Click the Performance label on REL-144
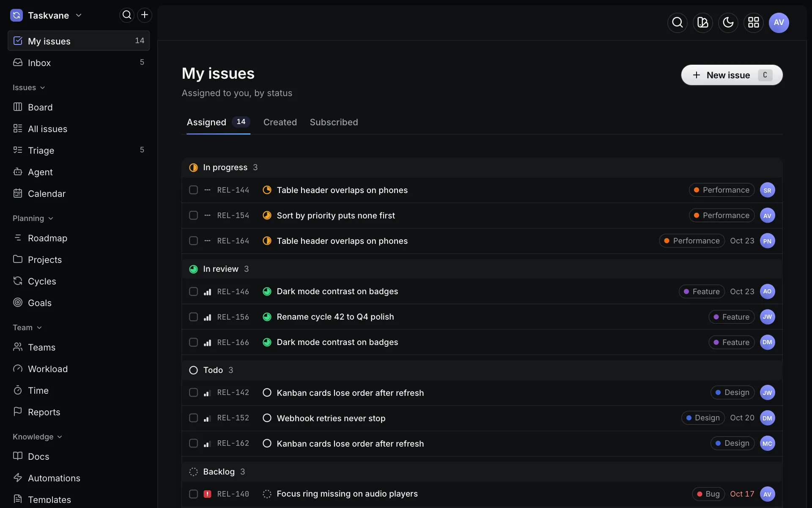 point(721,190)
